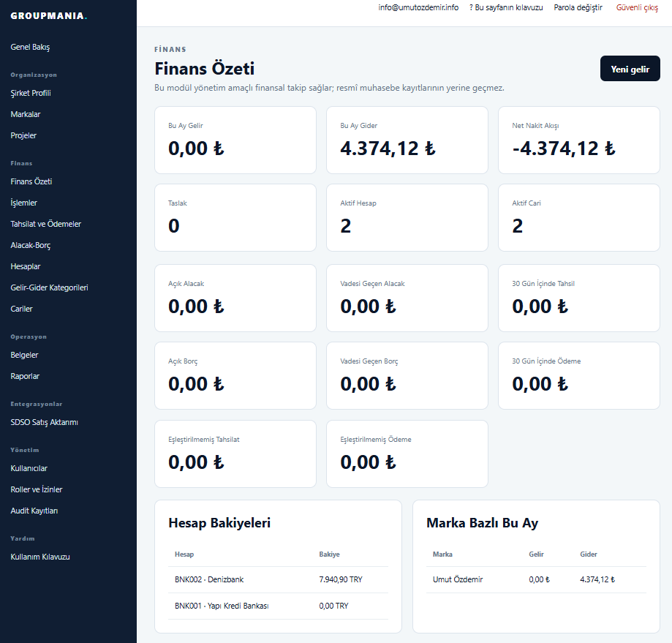Click the Bu Ay Gider card
Screen dimensions: 672x643
pyautogui.click(x=407, y=140)
